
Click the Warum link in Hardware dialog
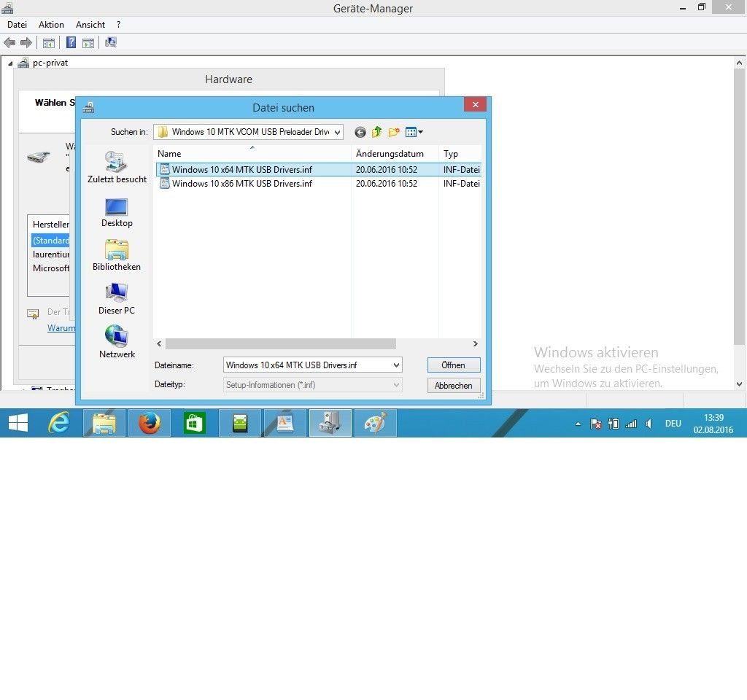click(x=61, y=328)
